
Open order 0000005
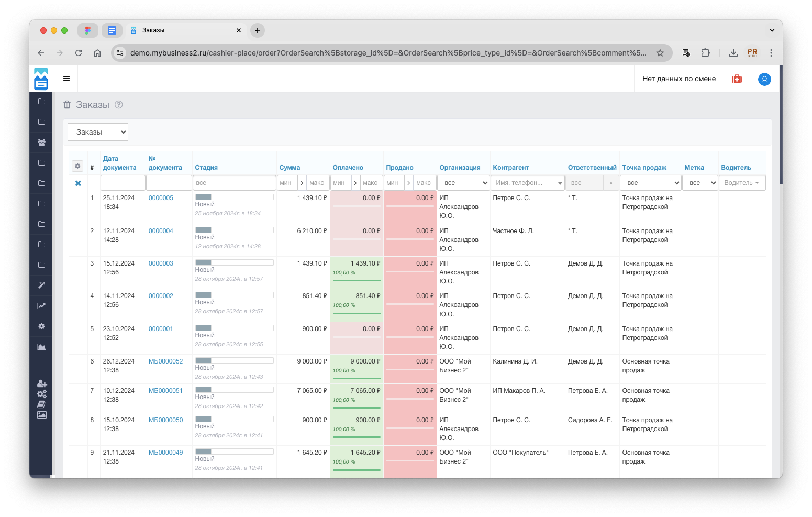point(161,198)
